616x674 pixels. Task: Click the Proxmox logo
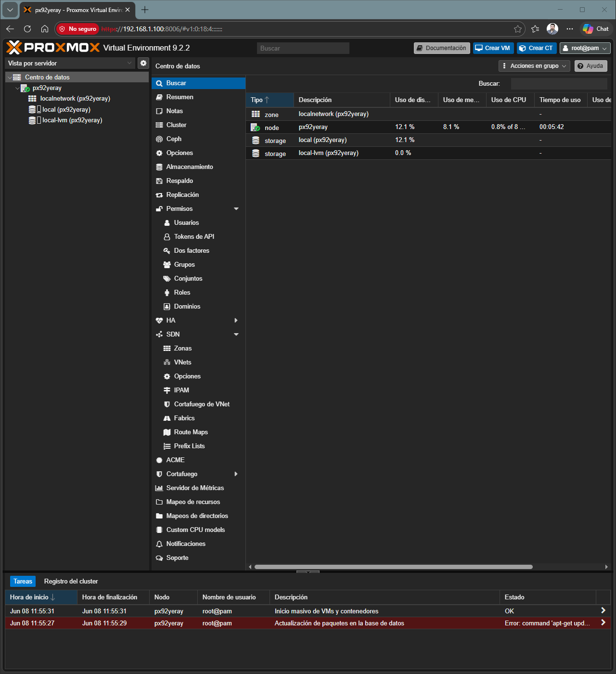(x=53, y=48)
